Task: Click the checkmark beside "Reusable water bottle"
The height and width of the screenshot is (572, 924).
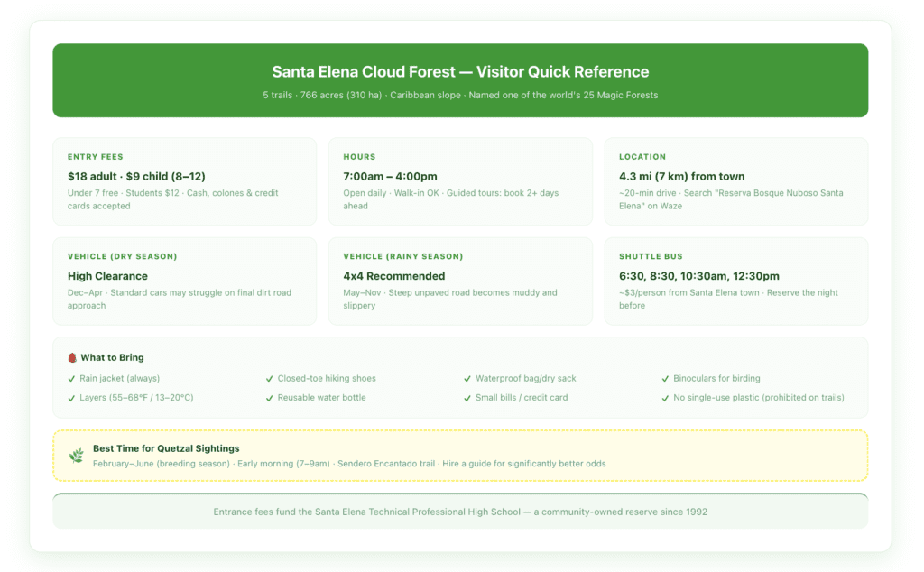Action: click(269, 397)
